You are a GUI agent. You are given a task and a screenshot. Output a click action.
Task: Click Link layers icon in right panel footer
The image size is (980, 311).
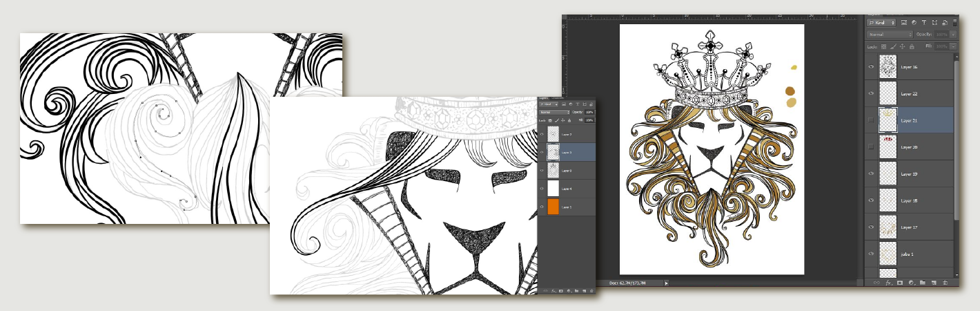876,283
